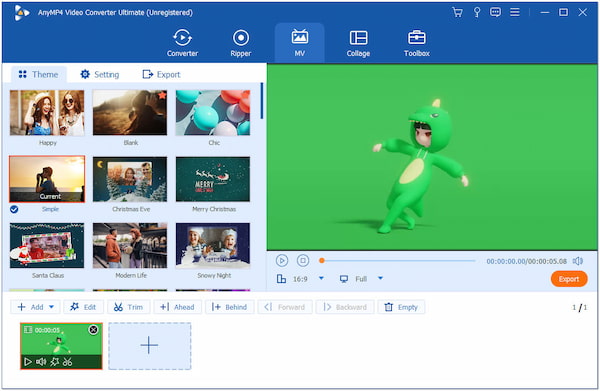Choose the Christmas Eve theme
The height and width of the screenshot is (391, 600).
130,179
